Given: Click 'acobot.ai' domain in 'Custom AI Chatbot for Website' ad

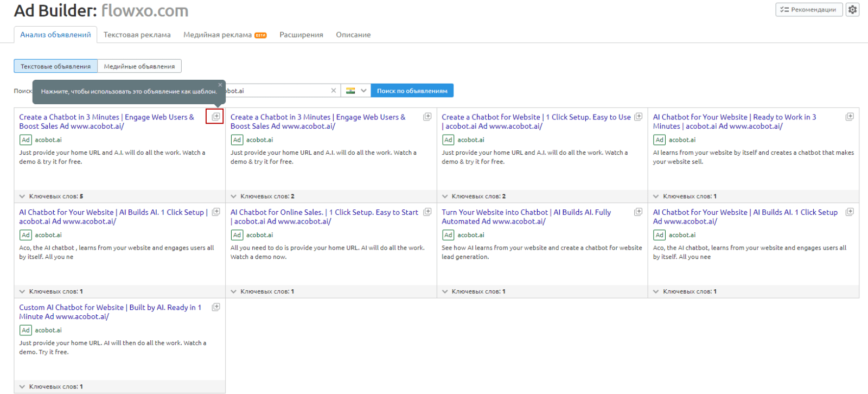Looking at the screenshot, I should [48, 330].
